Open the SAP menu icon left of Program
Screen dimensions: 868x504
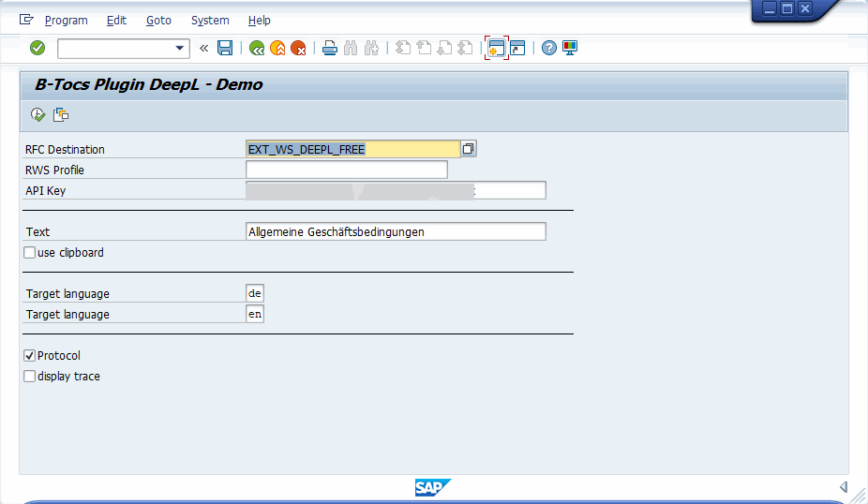[x=26, y=20]
